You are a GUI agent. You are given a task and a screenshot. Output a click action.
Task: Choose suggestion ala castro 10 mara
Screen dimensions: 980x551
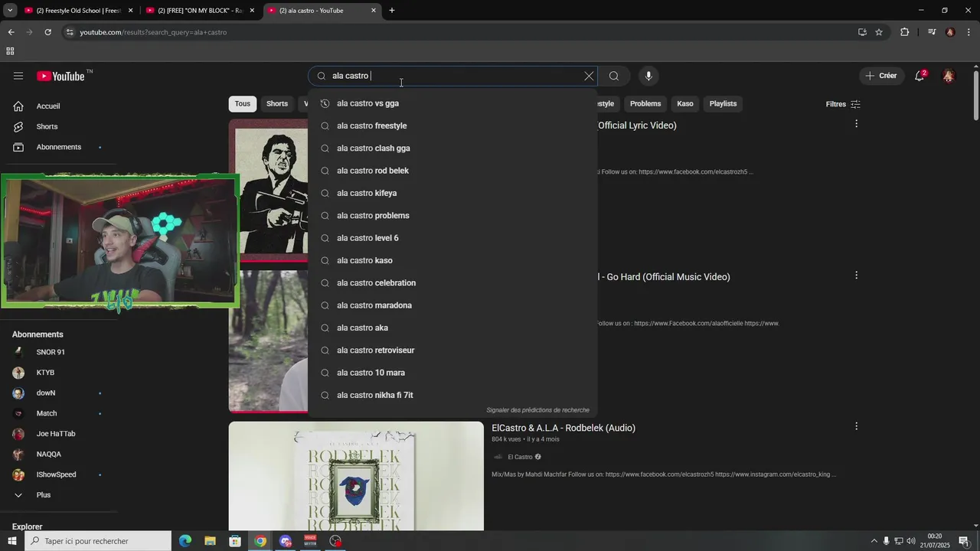(452, 373)
